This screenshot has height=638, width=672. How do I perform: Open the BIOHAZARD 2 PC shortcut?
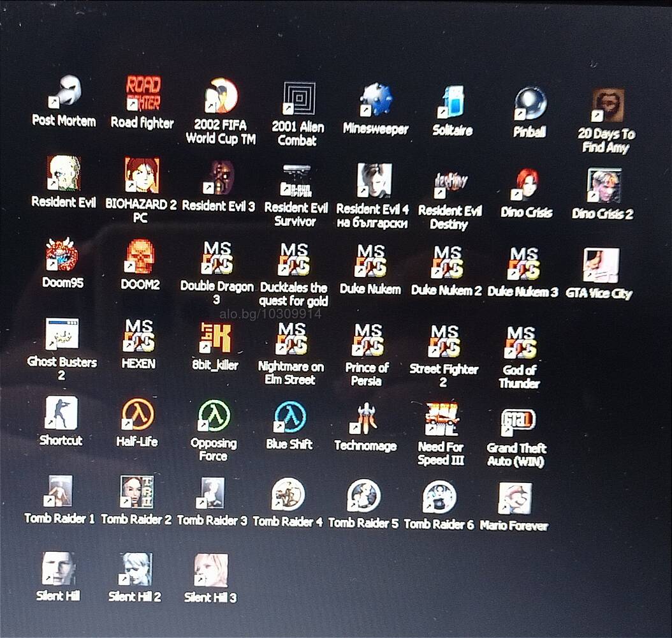(142, 175)
